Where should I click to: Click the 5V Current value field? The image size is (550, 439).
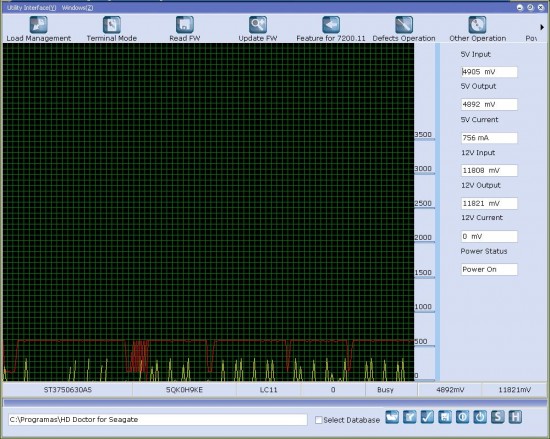pos(489,138)
